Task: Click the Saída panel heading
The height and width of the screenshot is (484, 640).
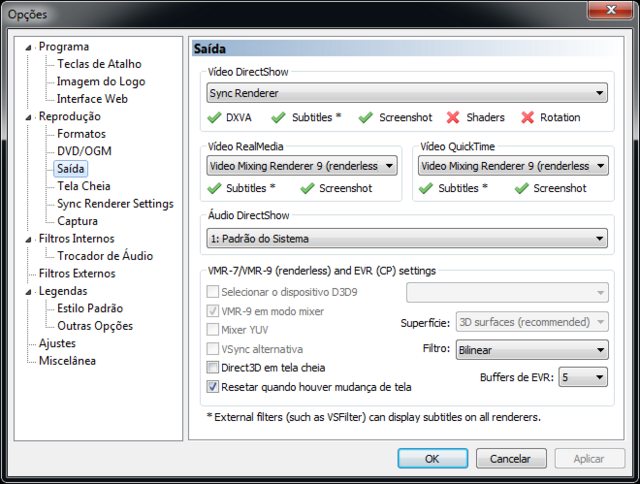Action: (x=210, y=49)
